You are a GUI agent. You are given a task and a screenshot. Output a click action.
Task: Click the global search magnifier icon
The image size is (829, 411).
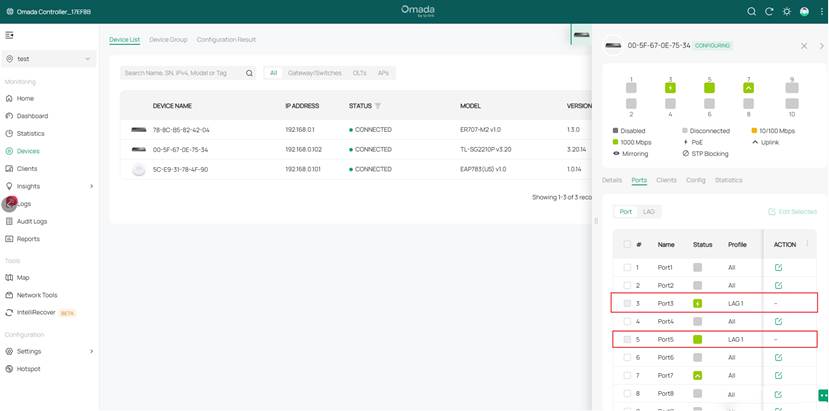click(752, 12)
